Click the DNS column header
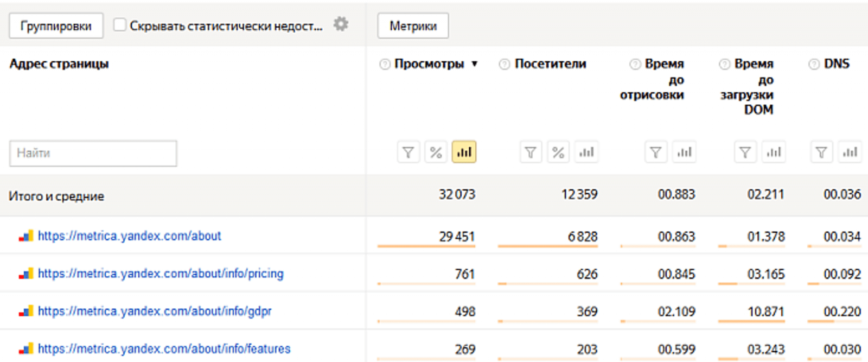The image size is (868, 362). click(x=837, y=64)
